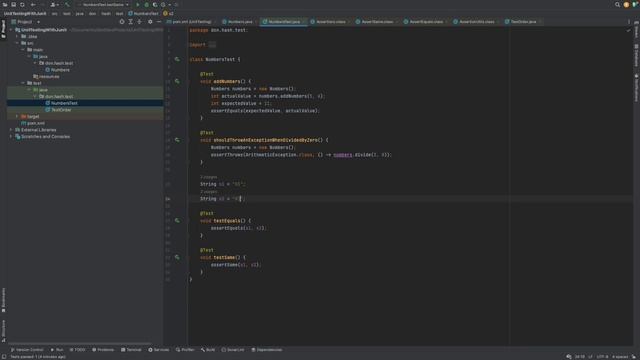The image size is (640, 360).
Task: Collapse the UnitTestingWithJunit root node
Action: 11,30
